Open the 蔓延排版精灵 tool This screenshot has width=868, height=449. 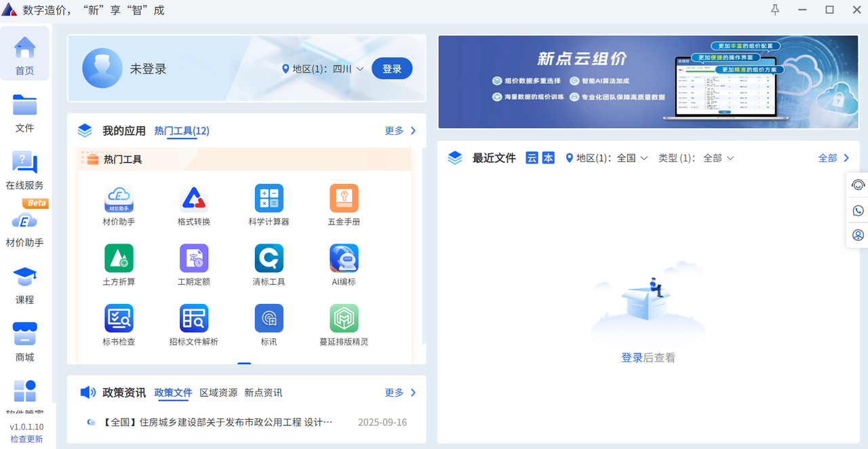point(343,324)
